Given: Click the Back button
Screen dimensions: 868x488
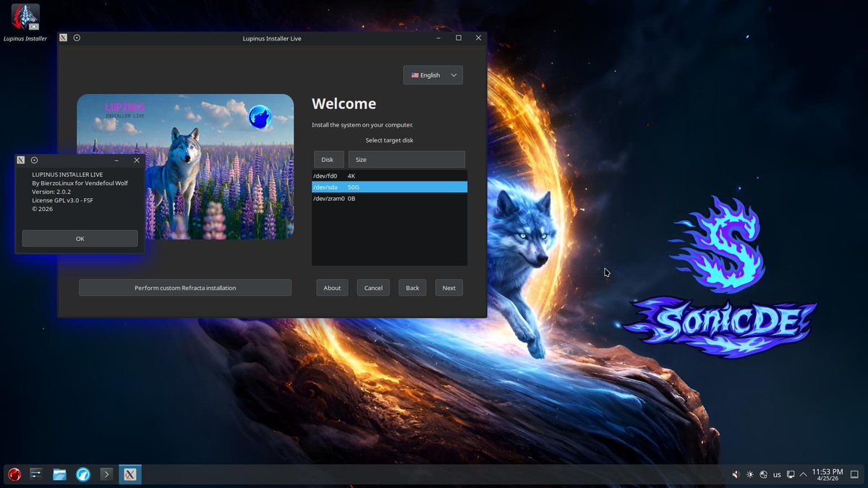Looking at the screenshot, I should point(412,288).
